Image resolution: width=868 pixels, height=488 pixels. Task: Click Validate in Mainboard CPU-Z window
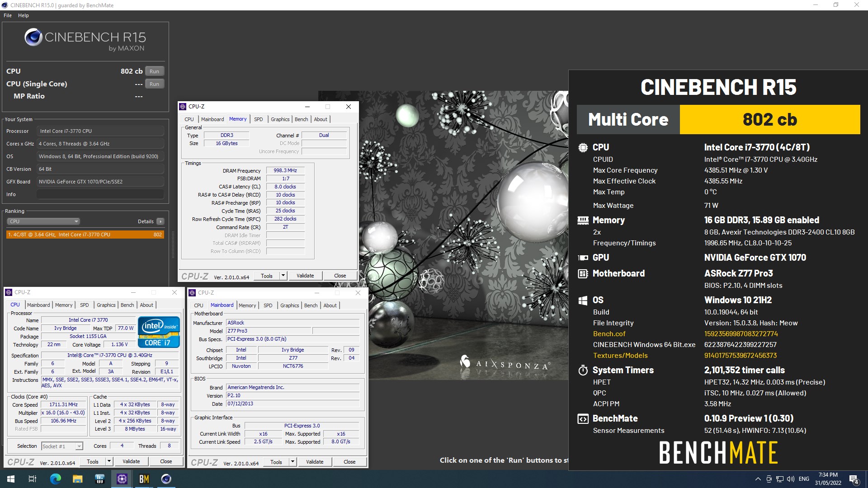click(x=315, y=462)
